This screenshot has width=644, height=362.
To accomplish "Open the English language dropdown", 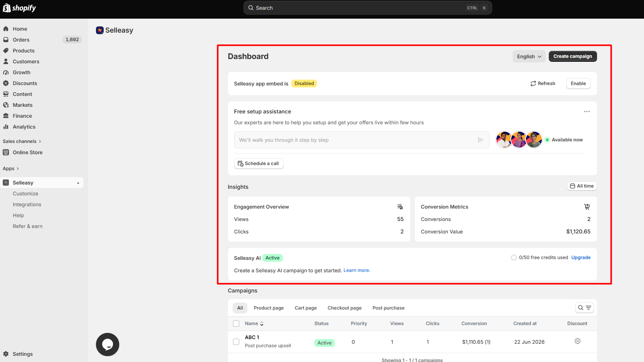I will click(529, 56).
